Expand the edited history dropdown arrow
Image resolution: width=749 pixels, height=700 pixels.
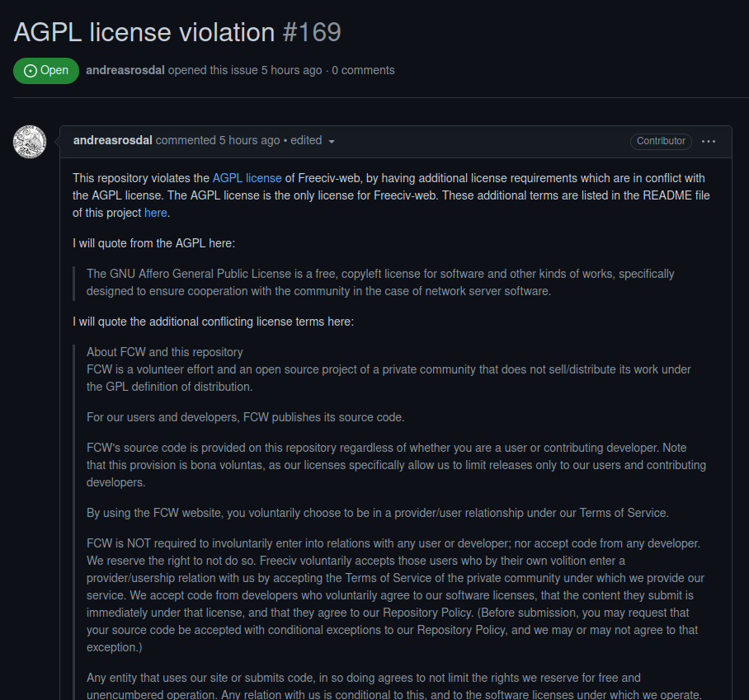coord(332,142)
